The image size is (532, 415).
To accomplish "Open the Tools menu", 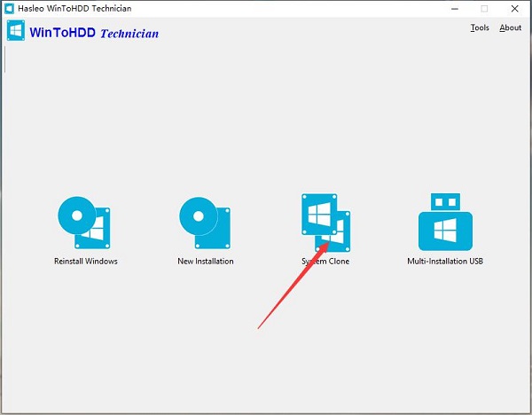I will 480,27.
